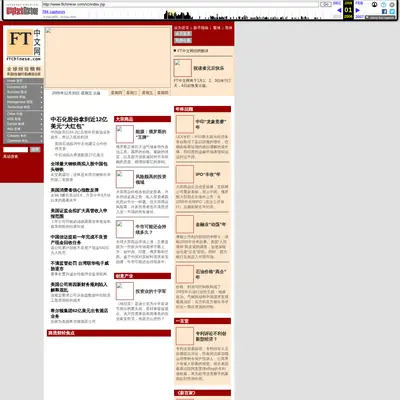Click the sidebar search text box
400x400 pixels.
pos(16,150)
